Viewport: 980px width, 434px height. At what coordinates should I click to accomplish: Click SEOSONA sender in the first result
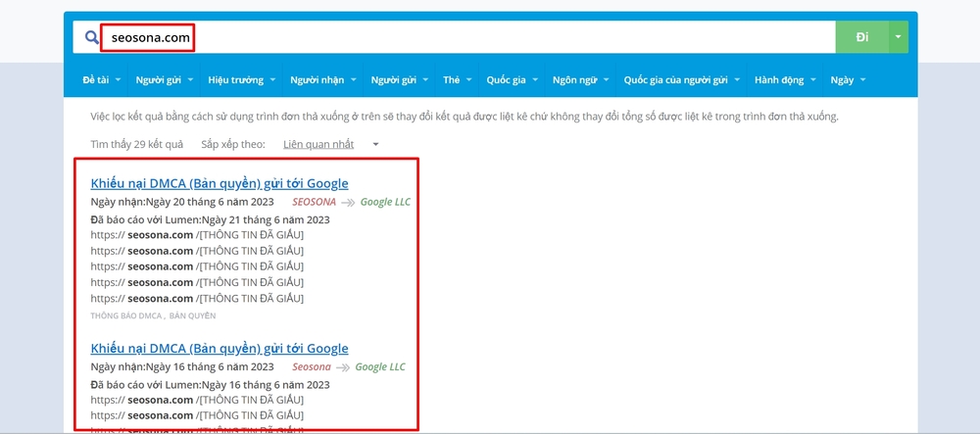click(x=314, y=202)
